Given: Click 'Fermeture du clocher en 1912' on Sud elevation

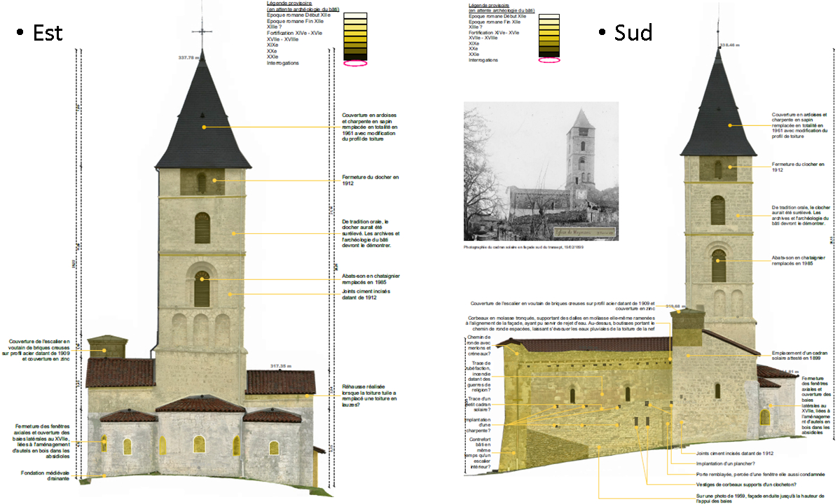Looking at the screenshot, I should [799, 167].
